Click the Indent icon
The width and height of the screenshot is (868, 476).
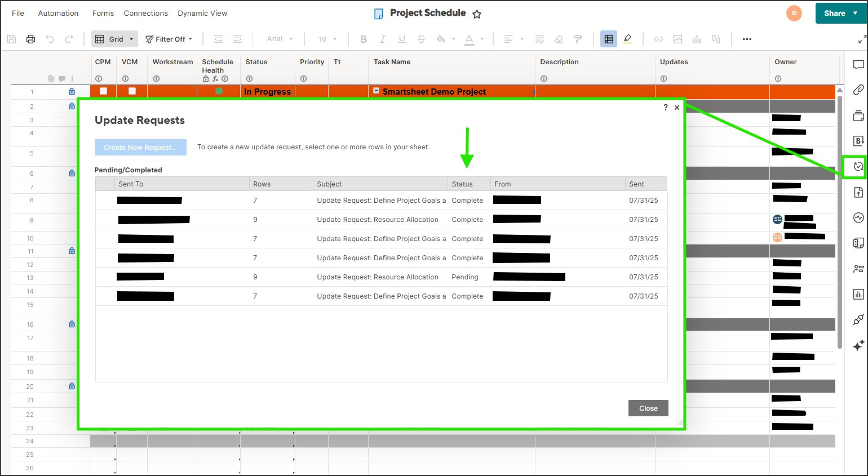point(237,39)
